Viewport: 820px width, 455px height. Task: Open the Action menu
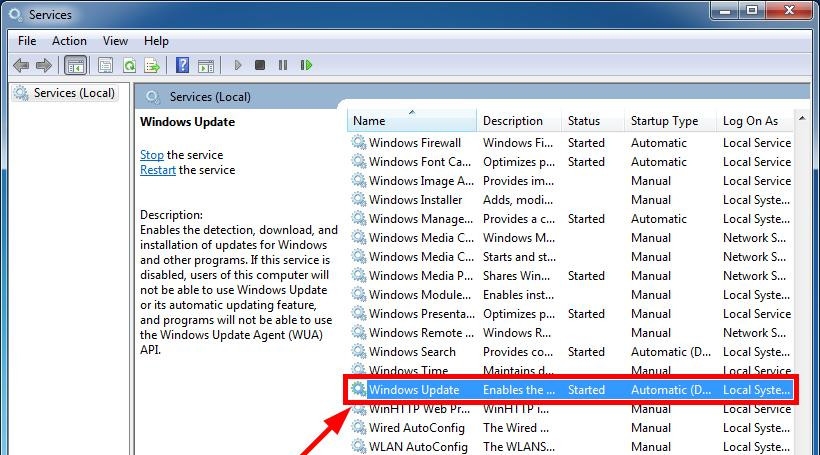point(69,41)
